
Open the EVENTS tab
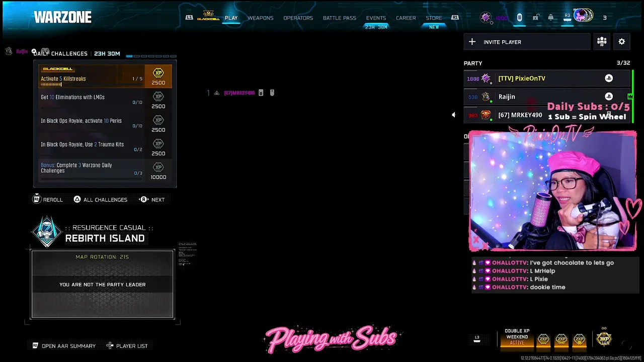click(376, 18)
